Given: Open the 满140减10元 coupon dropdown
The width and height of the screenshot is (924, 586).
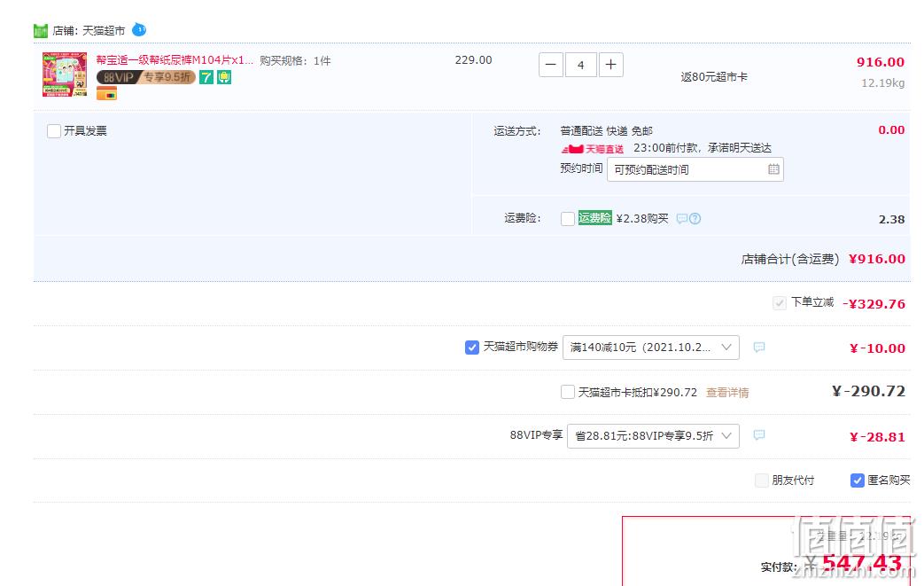Looking at the screenshot, I should click(x=651, y=348).
